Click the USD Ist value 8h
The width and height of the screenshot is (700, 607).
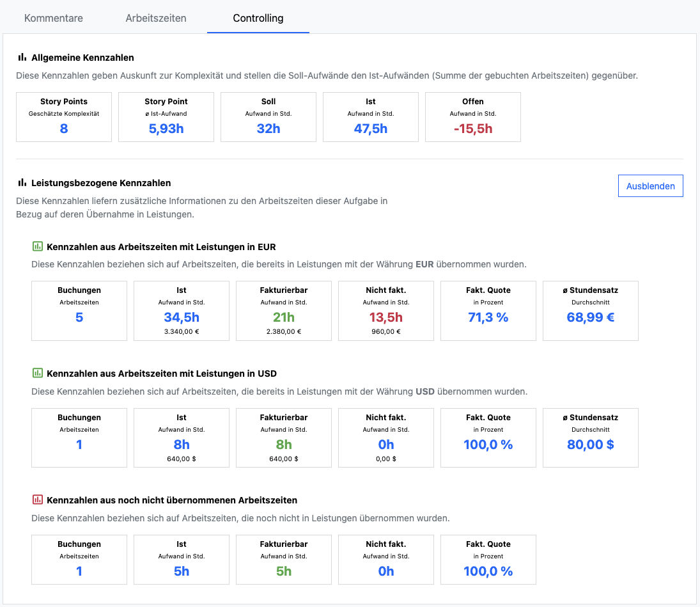(x=182, y=445)
